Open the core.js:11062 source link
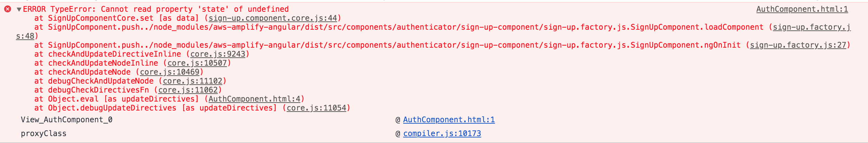 click(x=188, y=90)
